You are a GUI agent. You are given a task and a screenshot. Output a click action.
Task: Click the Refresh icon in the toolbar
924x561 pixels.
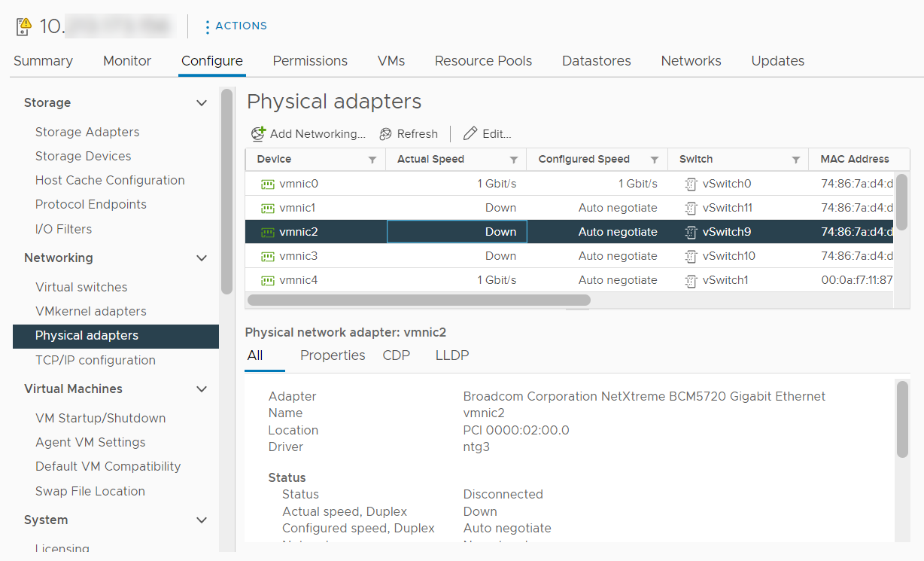386,134
